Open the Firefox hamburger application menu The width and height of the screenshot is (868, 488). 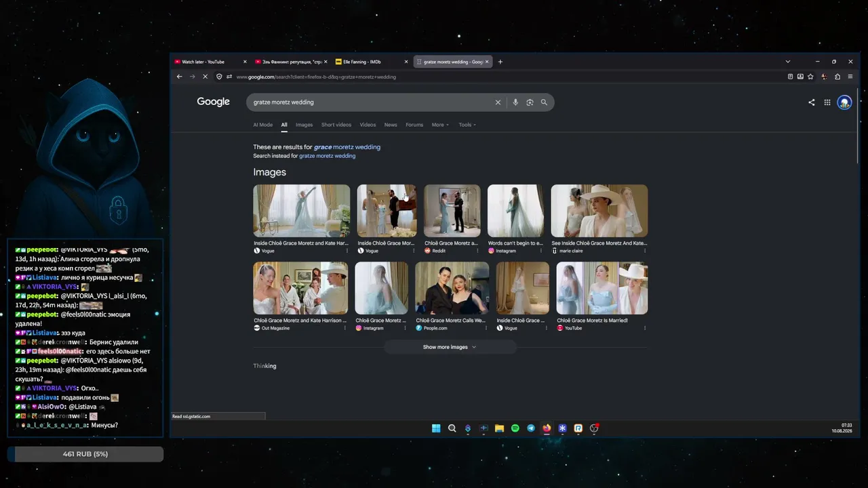pyautogui.click(x=850, y=77)
